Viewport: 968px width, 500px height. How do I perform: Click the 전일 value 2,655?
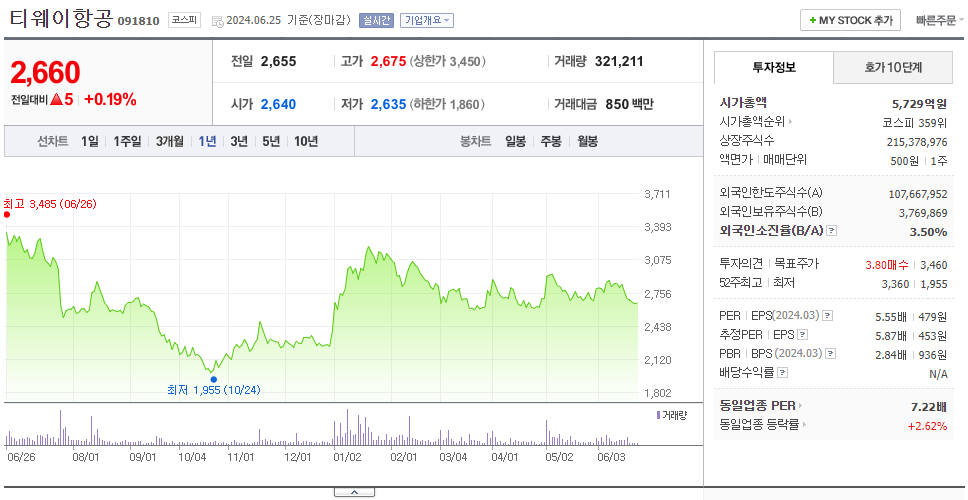[x=278, y=62]
